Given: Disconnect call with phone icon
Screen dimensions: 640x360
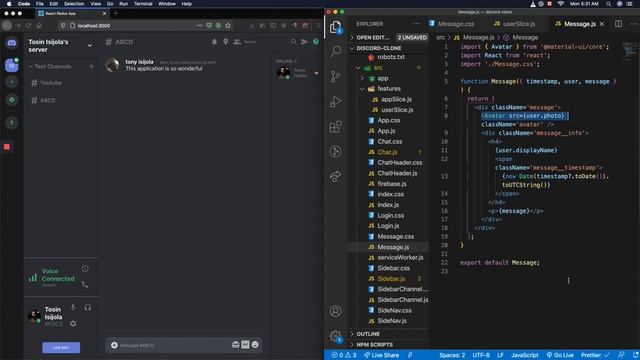Looking at the screenshot, I should point(85,284).
